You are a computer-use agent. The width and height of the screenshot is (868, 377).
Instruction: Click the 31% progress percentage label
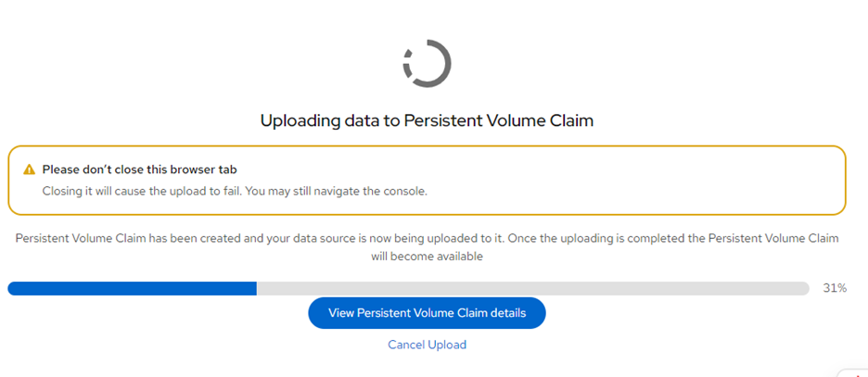pos(835,288)
